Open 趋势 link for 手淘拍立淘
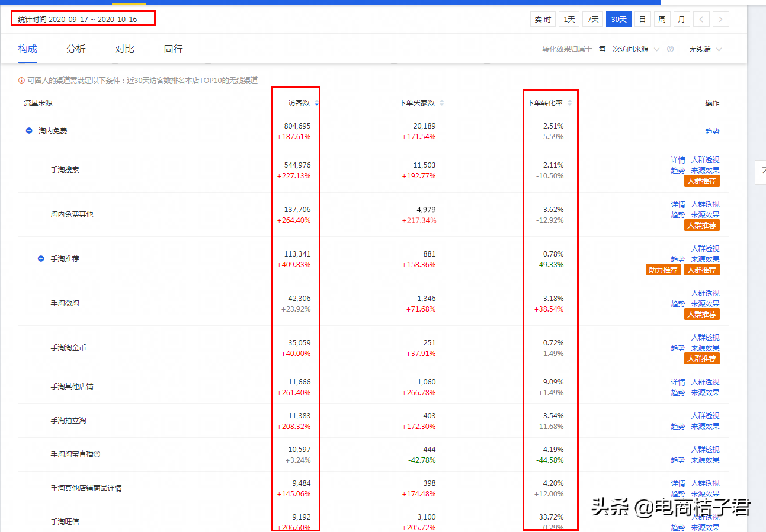The width and height of the screenshot is (766, 532). [x=678, y=427]
